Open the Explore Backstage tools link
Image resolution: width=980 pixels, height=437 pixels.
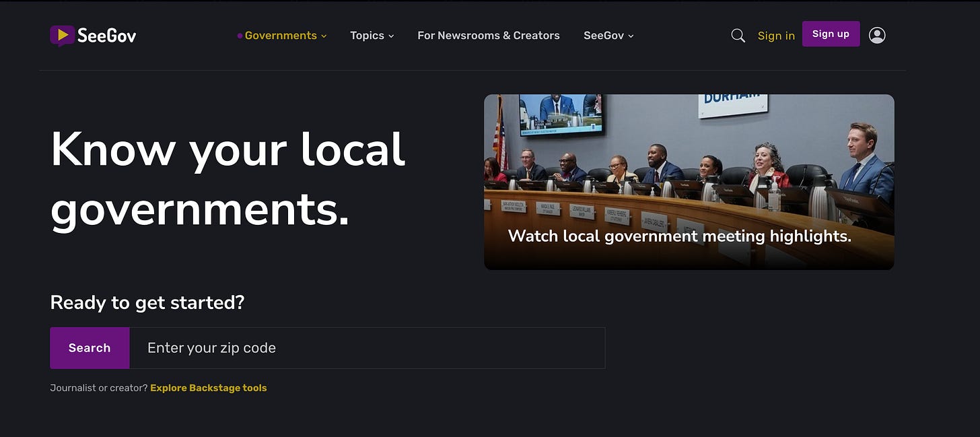[209, 388]
